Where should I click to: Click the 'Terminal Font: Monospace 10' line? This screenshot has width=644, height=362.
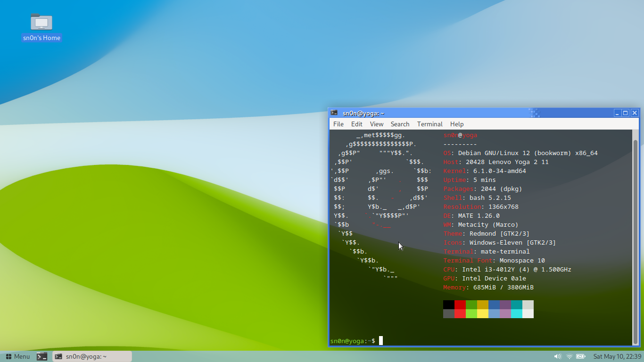tap(494, 261)
